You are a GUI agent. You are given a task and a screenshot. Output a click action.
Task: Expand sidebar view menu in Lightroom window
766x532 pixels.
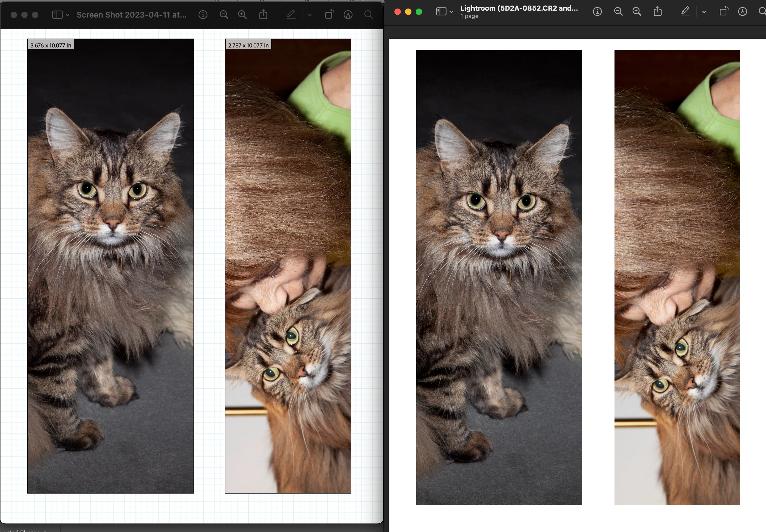[x=451, y=12]
